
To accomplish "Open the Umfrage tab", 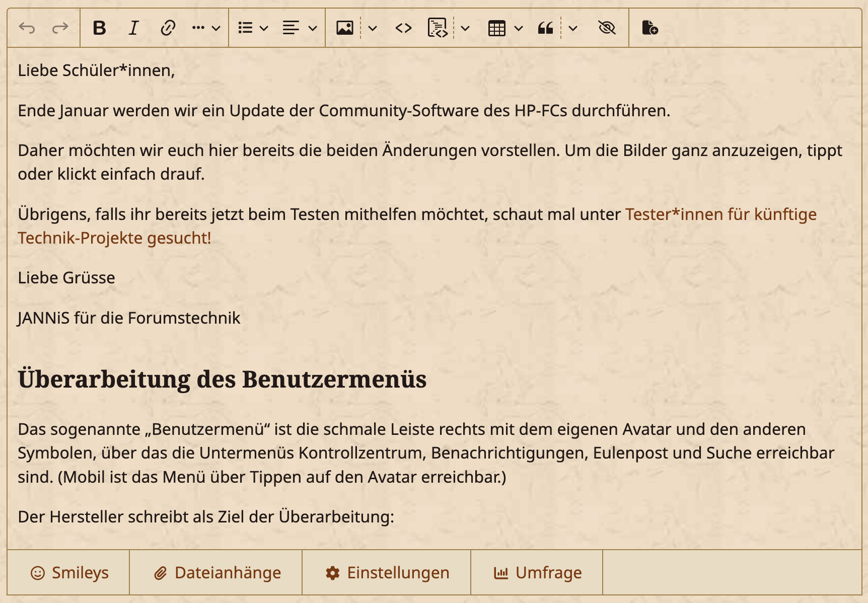I will click(x=537, y=573).
